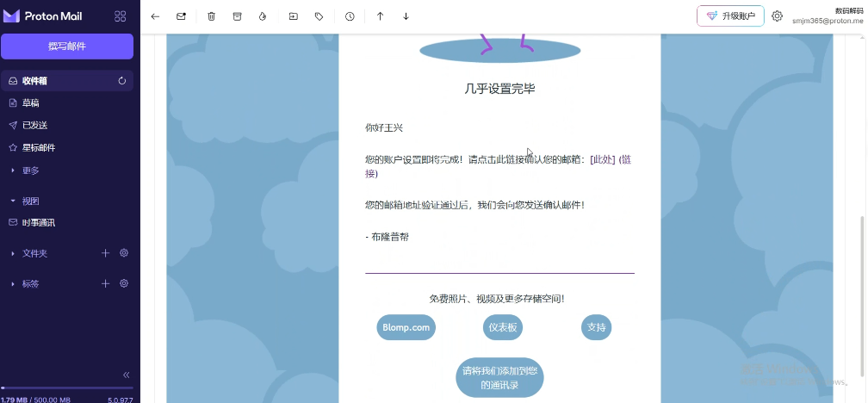Click the 请将我们添加到您的通讯录 button

click(499, 377)
